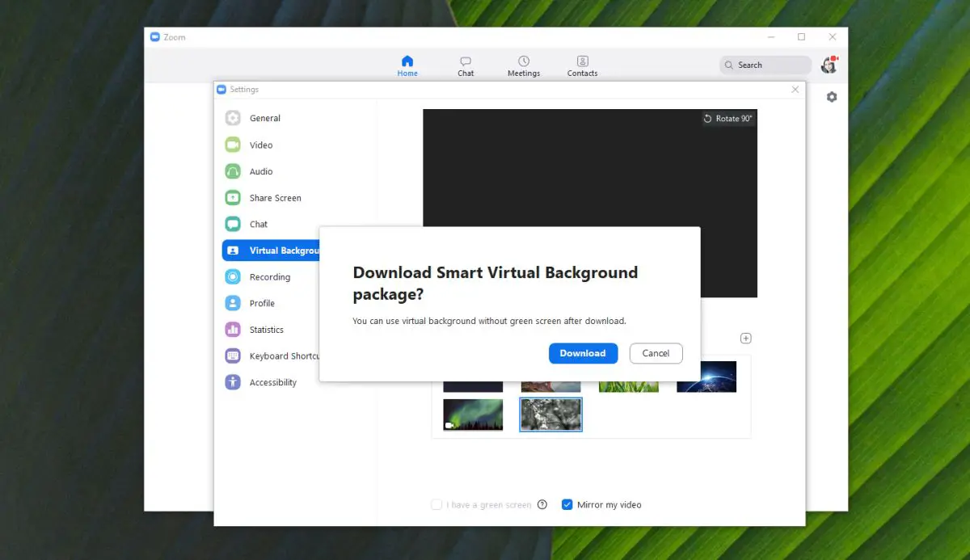Click the blue Download button

point(583,353)
